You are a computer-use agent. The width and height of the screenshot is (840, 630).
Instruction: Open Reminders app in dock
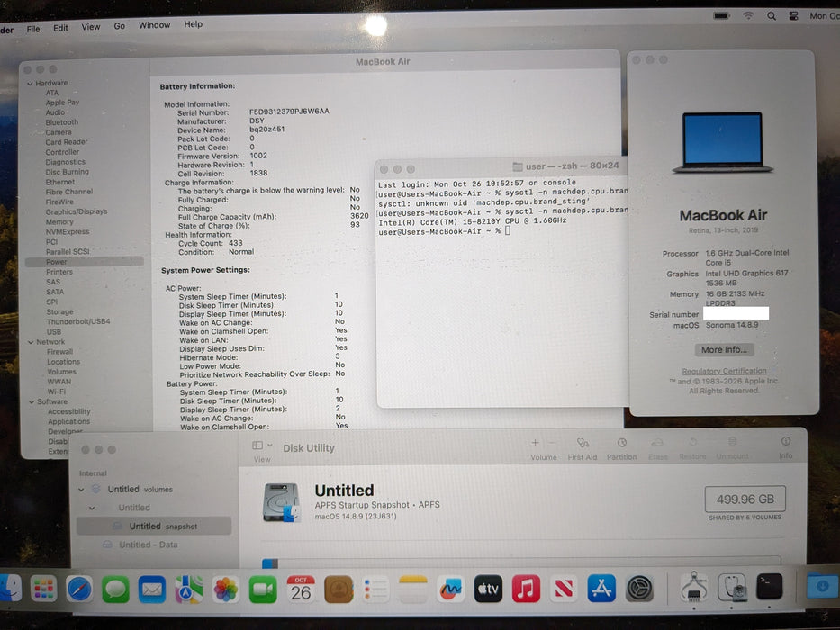(x=375, y=589)
